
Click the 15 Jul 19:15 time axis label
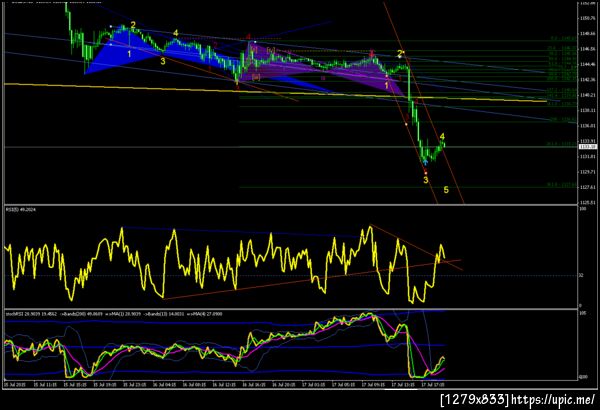pyautogui.click(x=104, y=384)
